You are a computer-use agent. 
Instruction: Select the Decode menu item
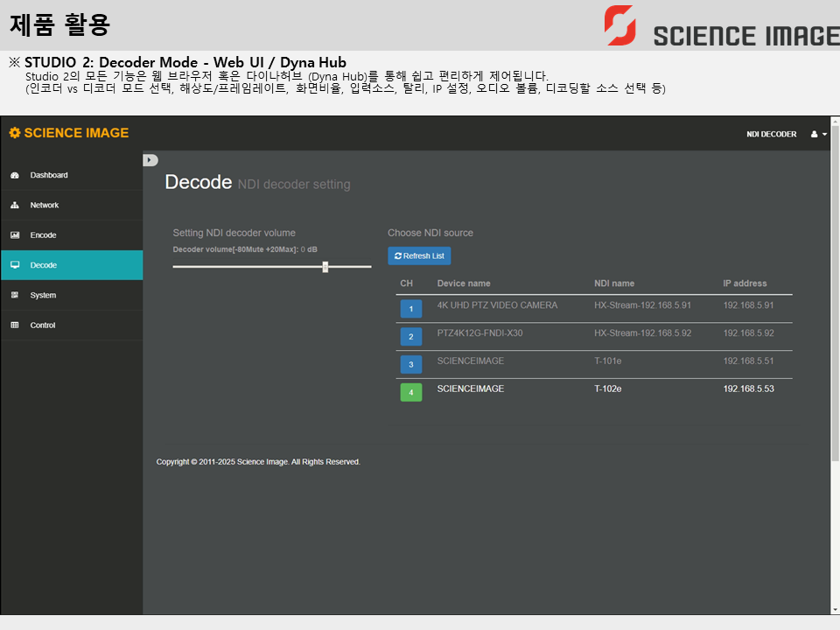[x=72, y=265]
